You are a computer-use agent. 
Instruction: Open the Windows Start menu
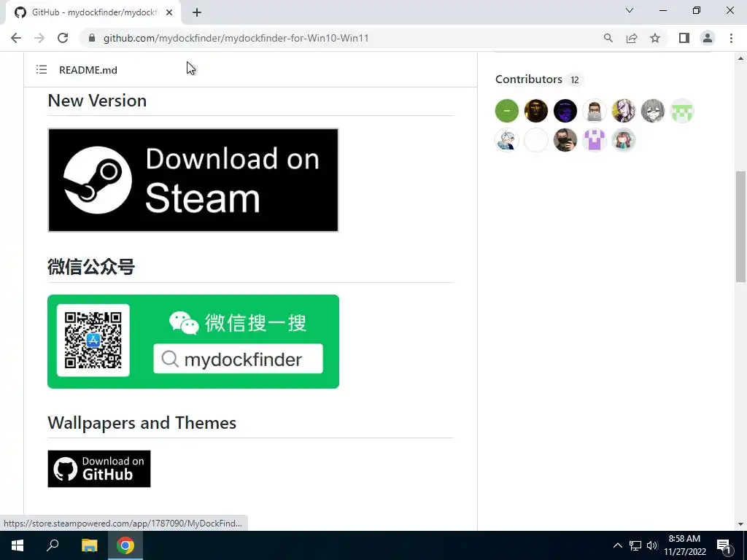[18, 545]
